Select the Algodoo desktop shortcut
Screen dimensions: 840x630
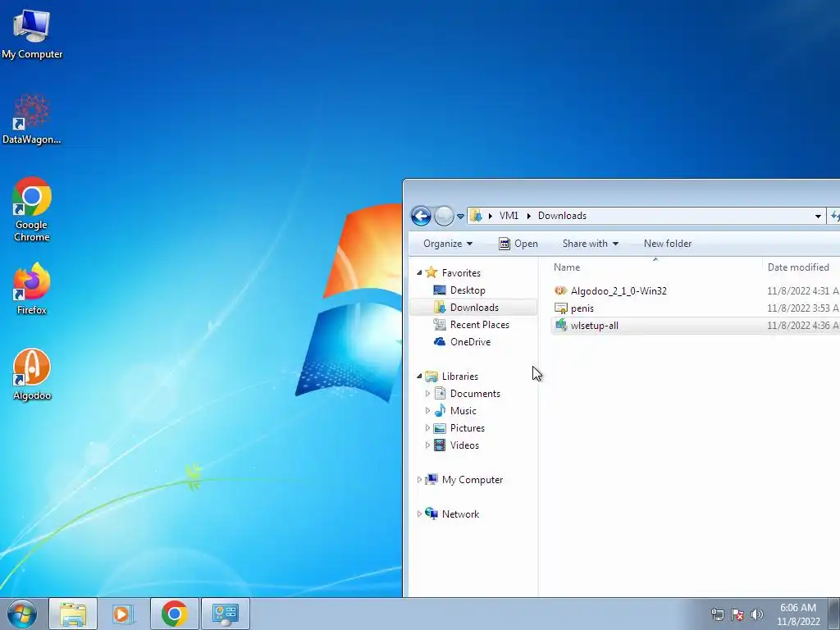[32, 375]
